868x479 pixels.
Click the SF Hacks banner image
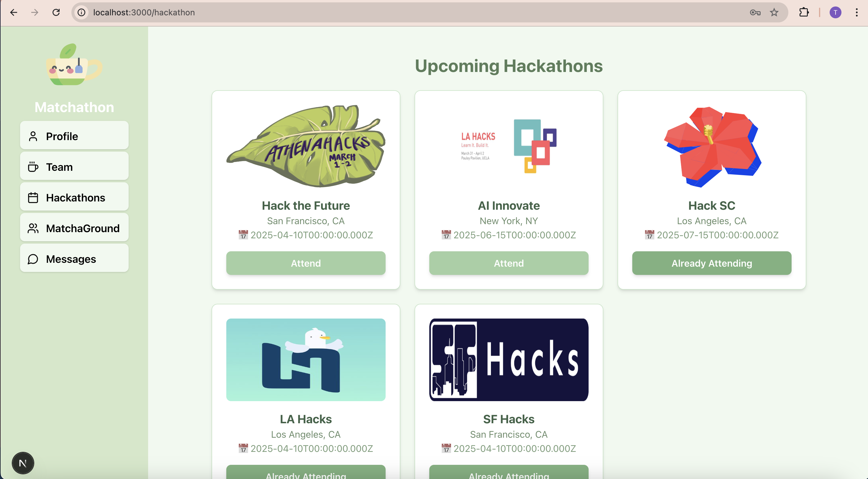click(508, 360)
